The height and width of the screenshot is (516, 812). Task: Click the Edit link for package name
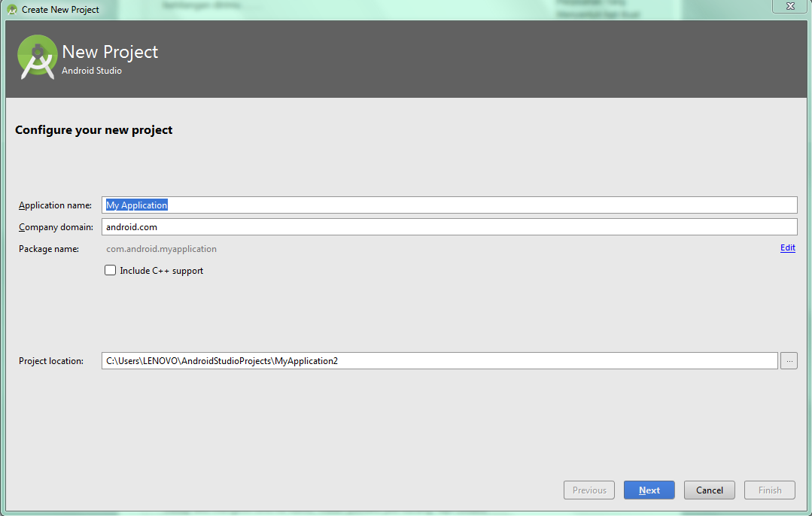click(x=787, y=247)
